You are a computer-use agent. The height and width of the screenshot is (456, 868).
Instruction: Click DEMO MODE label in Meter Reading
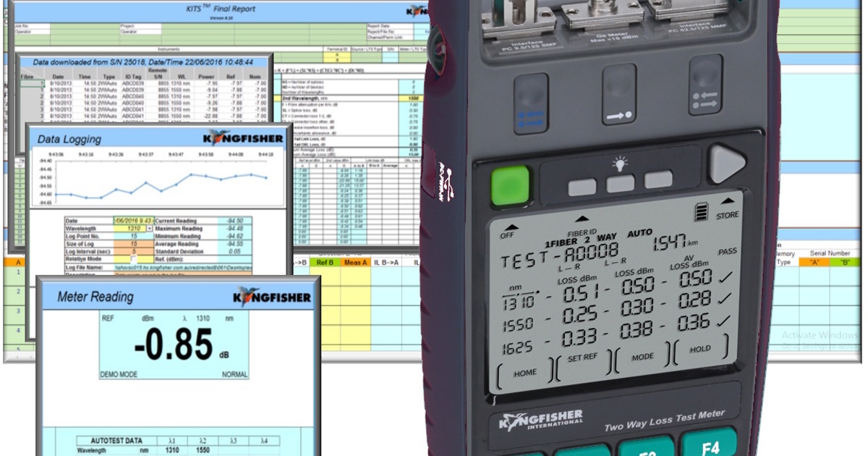click(x=119, y=375)
